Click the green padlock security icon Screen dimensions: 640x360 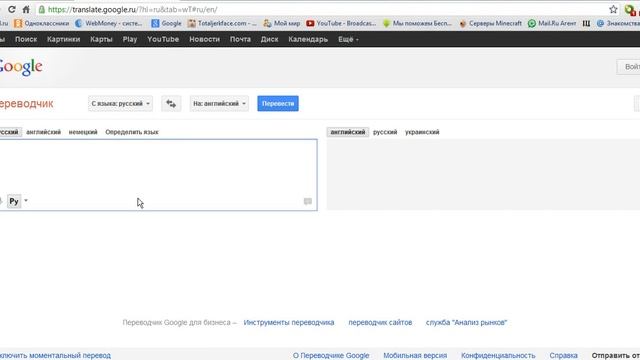pos(42,9)
